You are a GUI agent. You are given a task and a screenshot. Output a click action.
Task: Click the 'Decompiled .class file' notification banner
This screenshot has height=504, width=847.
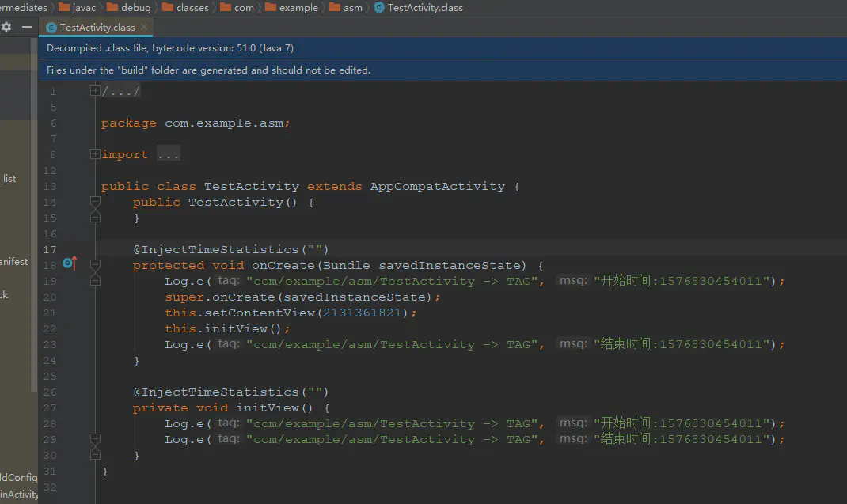pos(443,48)
